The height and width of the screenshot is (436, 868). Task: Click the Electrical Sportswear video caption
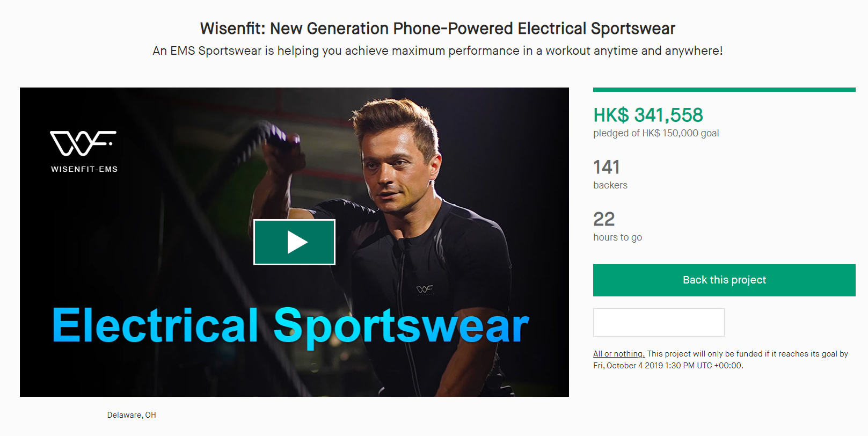[x=290, y=325]
